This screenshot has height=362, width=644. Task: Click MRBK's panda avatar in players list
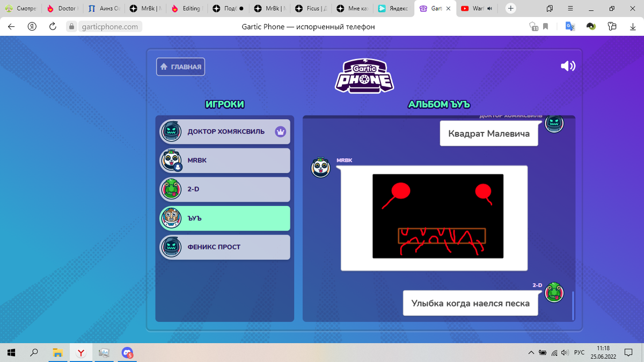coord(171,160)
